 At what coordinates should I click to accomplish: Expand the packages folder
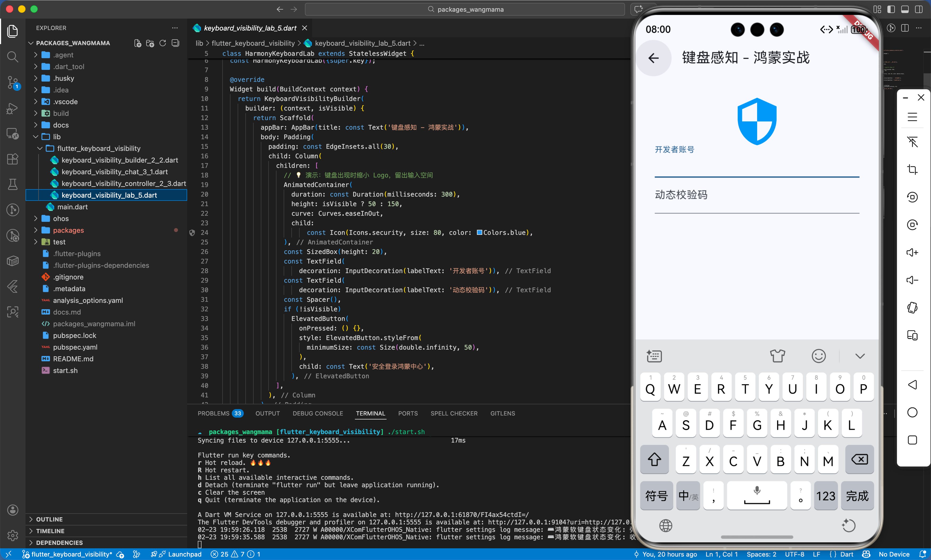[68, 230]
